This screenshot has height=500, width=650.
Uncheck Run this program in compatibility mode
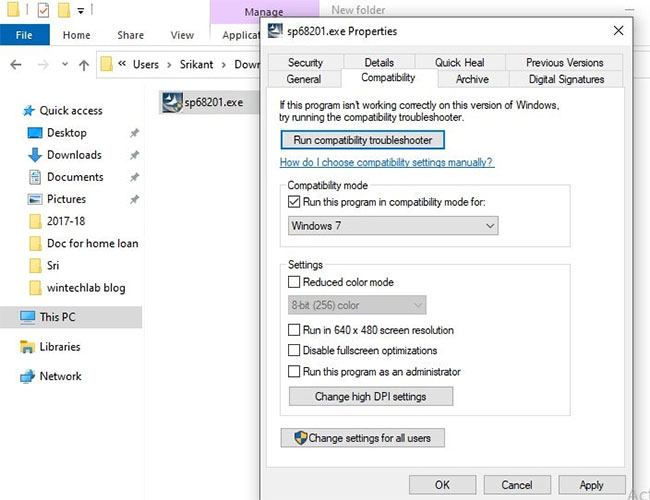294,202
